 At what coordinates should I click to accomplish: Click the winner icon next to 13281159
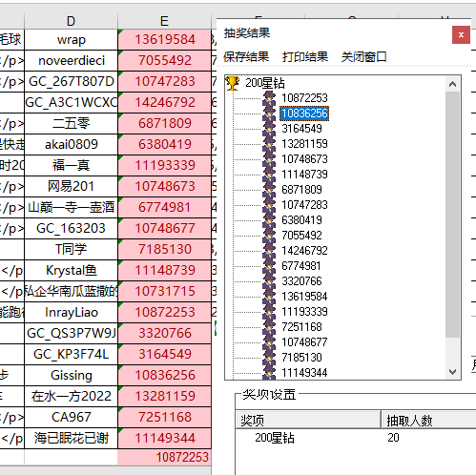pos(269,144)
